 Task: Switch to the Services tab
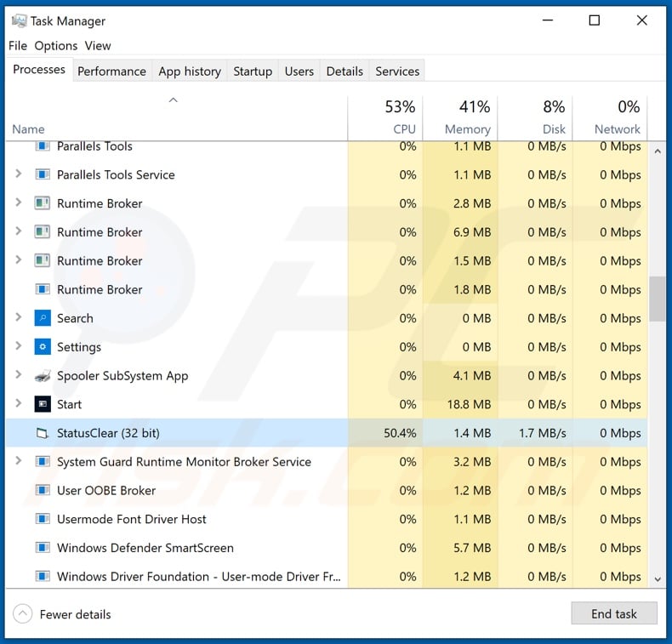coord(397,71)
